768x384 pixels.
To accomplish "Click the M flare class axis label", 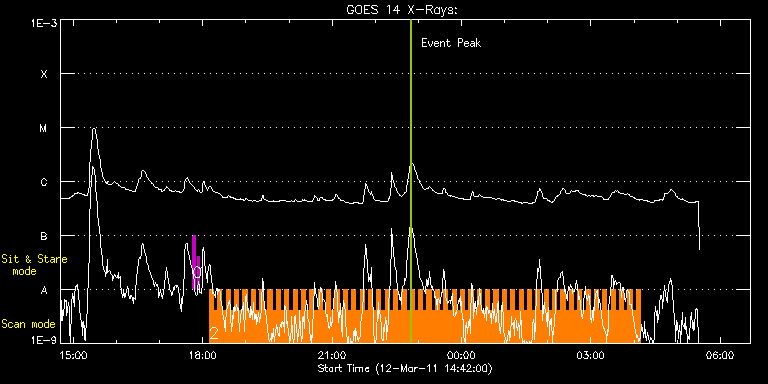I will pyautogui.click(x=44, y=128).
